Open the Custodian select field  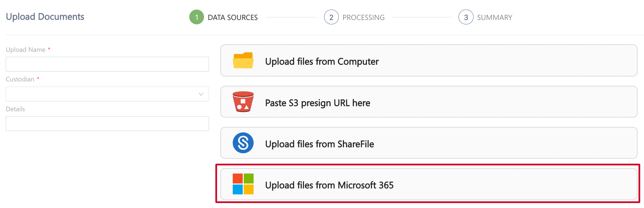[101, 94]
